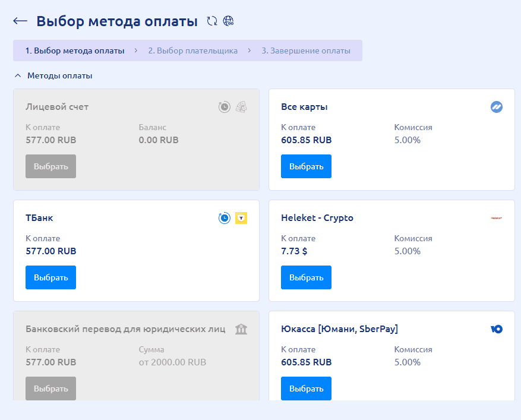521x420 pixels.
Task: Click the clock icon on ТБанк card
Action: click(x=224, y=218)
